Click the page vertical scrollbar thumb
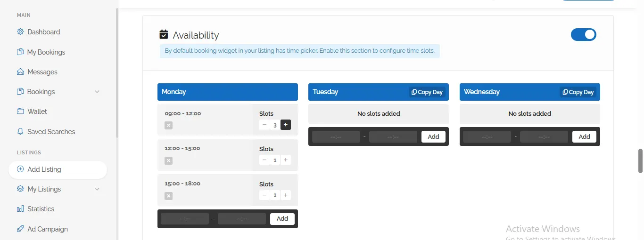644x240 pixels. tap(640, 161)
